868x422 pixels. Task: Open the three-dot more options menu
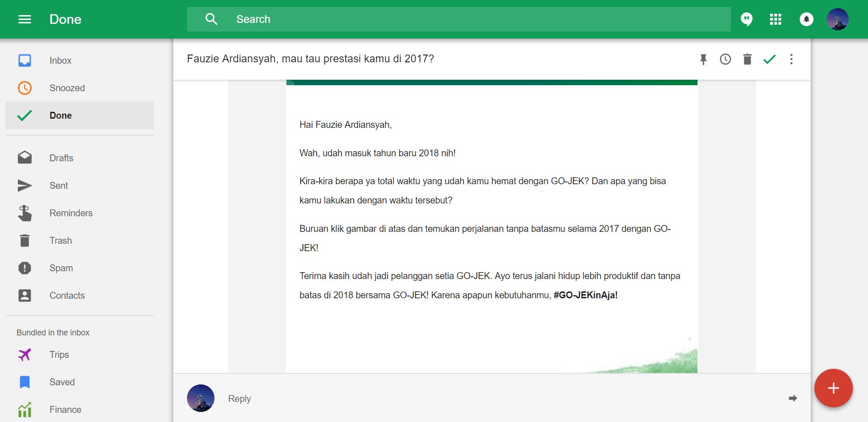coord(791,59)
